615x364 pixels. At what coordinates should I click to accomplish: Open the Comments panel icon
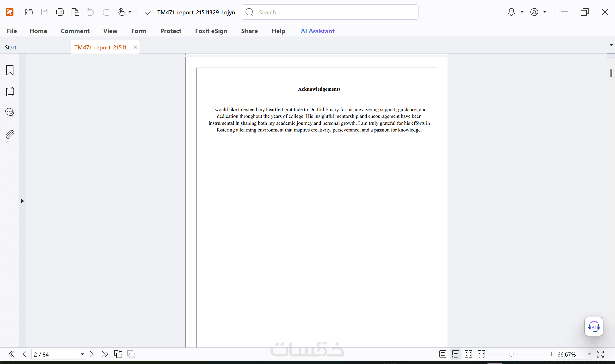click(10, 112)
